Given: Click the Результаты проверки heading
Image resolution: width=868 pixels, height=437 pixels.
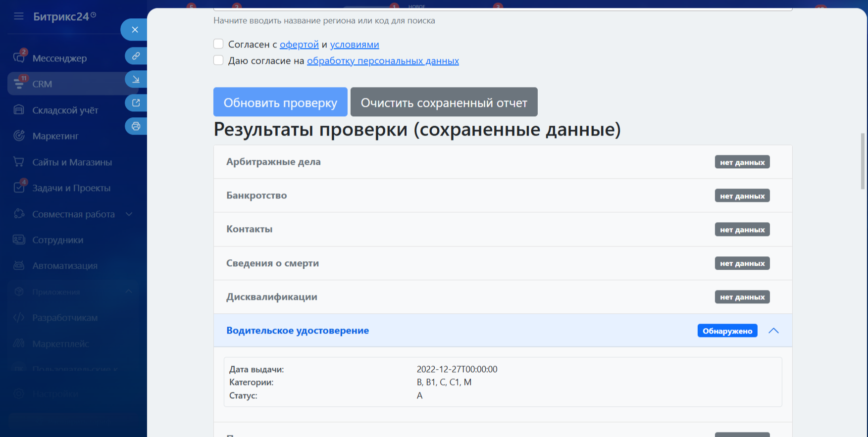Looking at the screenshot, I should click(417, 129).
